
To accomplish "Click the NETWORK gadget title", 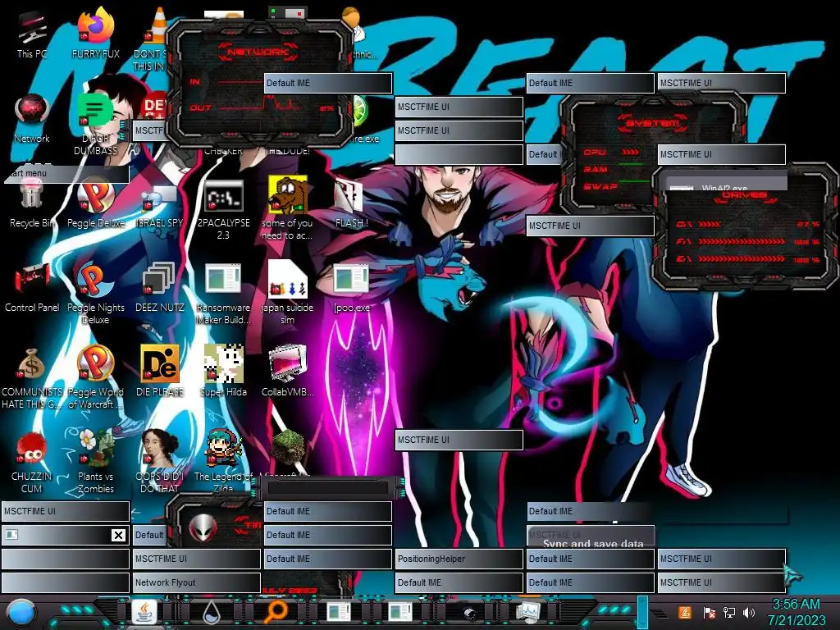I will tap(258, 52).
